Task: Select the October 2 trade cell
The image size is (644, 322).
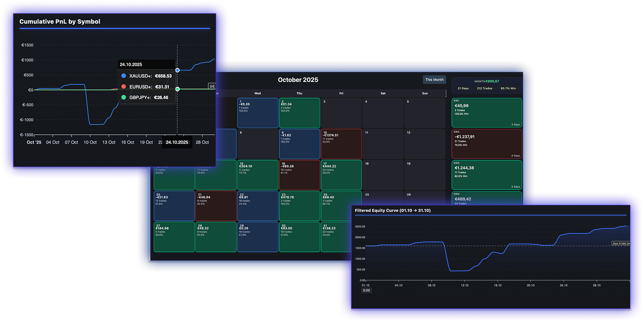Action: 299,113
